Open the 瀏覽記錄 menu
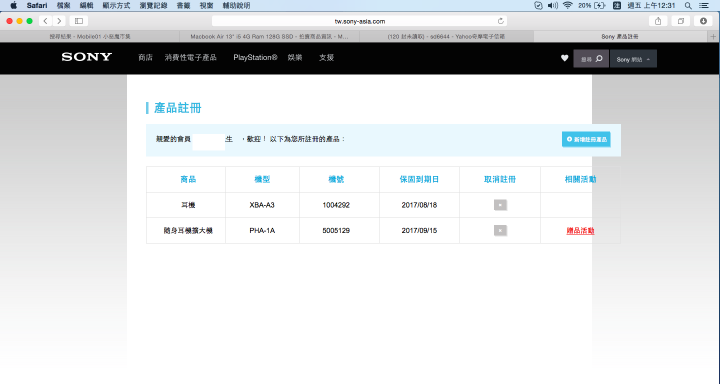Image resolution: width=720 pixels, height=384 pixels. [x=153, y=6]
